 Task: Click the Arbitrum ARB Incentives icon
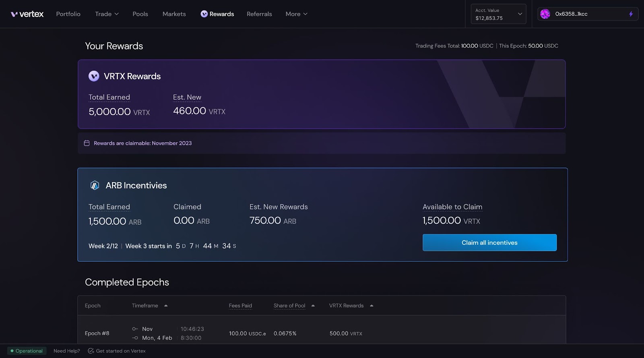click(95, 185)
